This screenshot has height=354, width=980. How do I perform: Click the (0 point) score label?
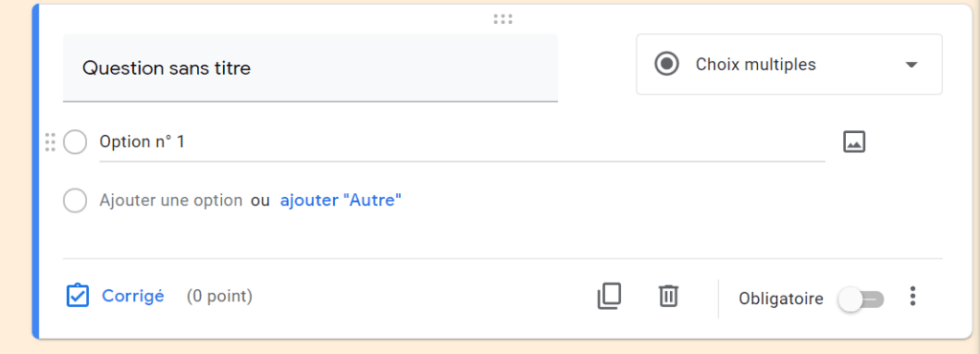219,296
